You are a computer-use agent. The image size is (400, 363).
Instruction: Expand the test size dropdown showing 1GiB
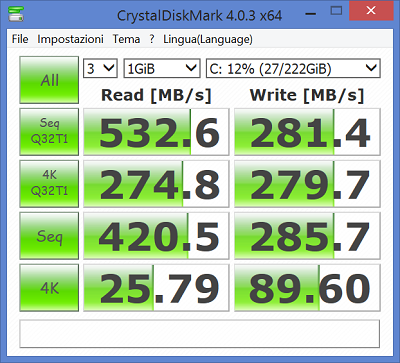pyautogui.click(x=162, y=68)
